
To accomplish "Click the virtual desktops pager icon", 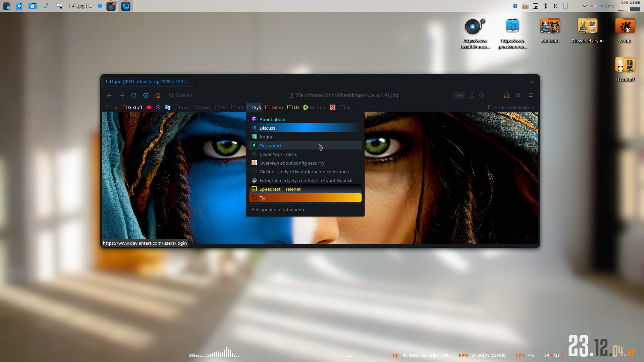I will click(x=59, y=6).
